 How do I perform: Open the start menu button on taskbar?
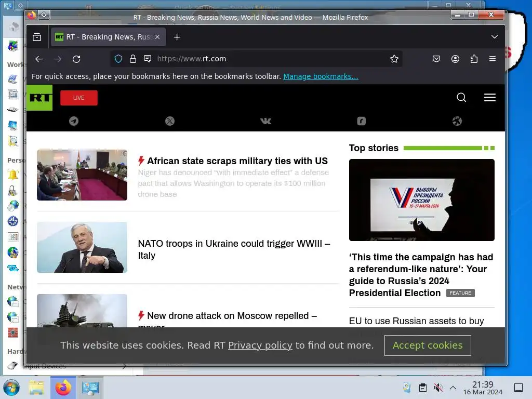pos(11,388)
